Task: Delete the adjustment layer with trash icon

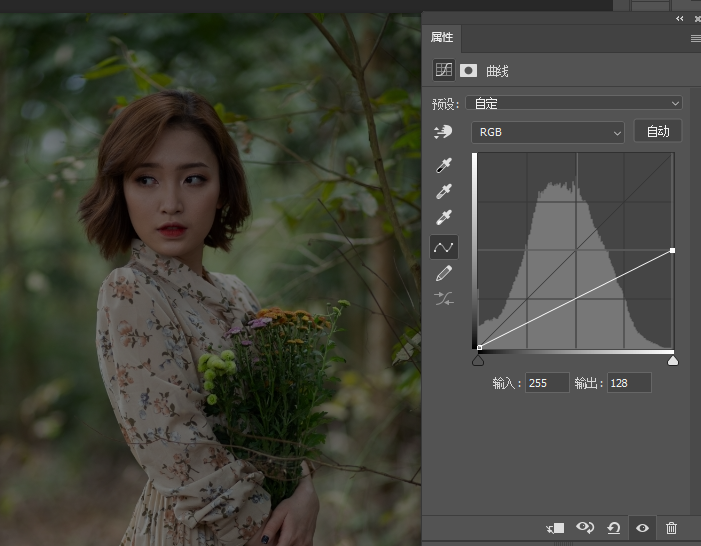Action: pos(671,528)
